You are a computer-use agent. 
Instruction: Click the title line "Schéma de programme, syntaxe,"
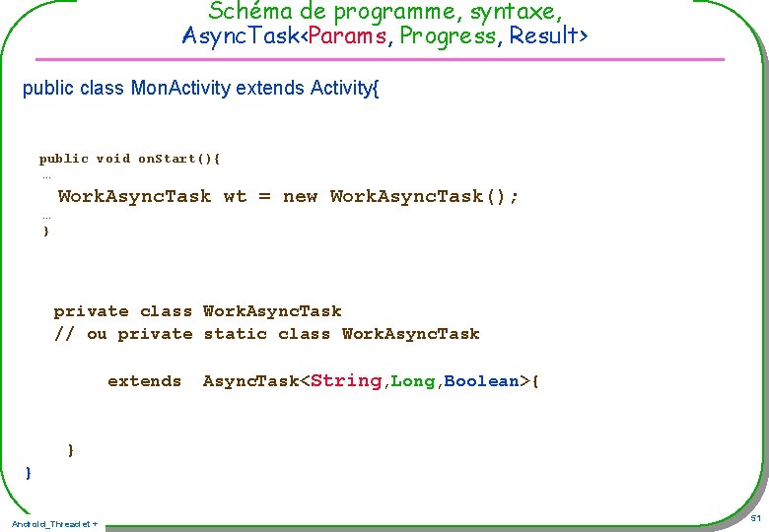pyautogui.click(x=384, y=12)
